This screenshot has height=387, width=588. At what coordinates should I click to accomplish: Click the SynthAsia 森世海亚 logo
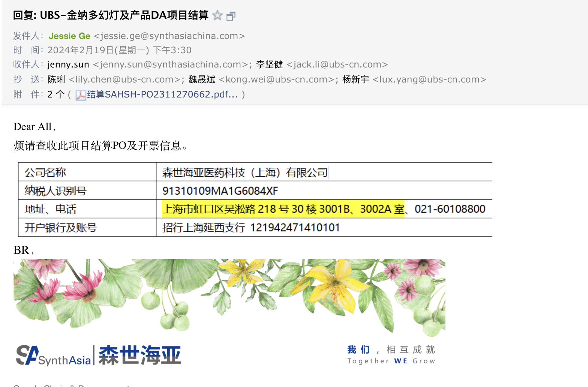pos(98,355)
